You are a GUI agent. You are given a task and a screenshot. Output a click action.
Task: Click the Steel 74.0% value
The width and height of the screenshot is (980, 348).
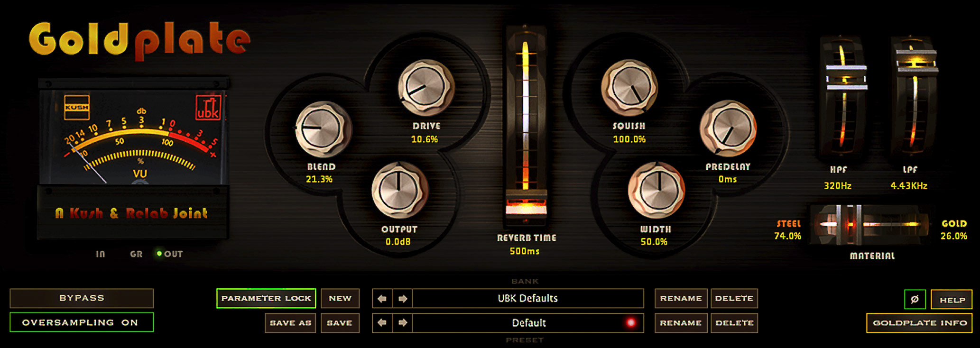pyautogui.click(x=788, y=236)
